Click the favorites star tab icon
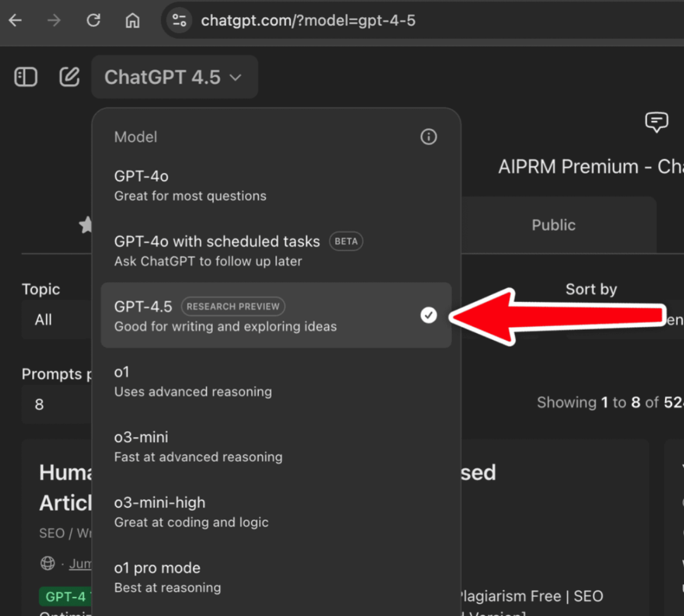The width and height of the screenshot is (684, 616). click(x=86, y=225)
